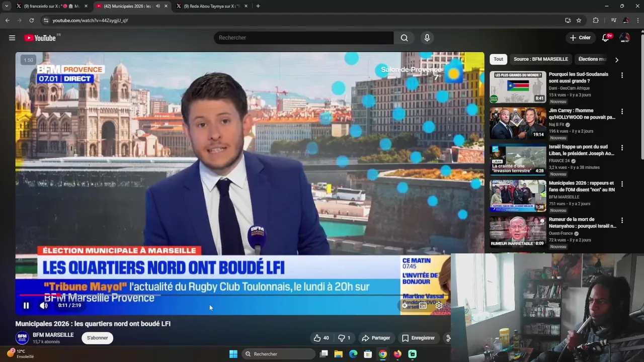
Task: Mute the tab via the speaker icon
Action: [x=158, y=6]
